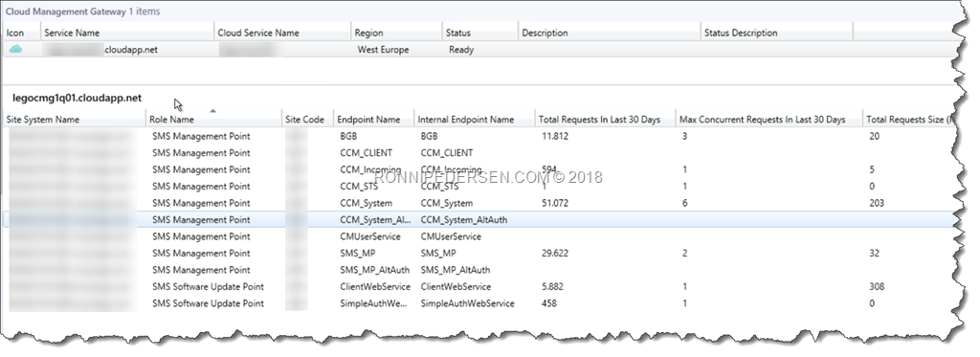Click the 11.812 total requests value
Screen dimensions: 980x357
point(555,136)
